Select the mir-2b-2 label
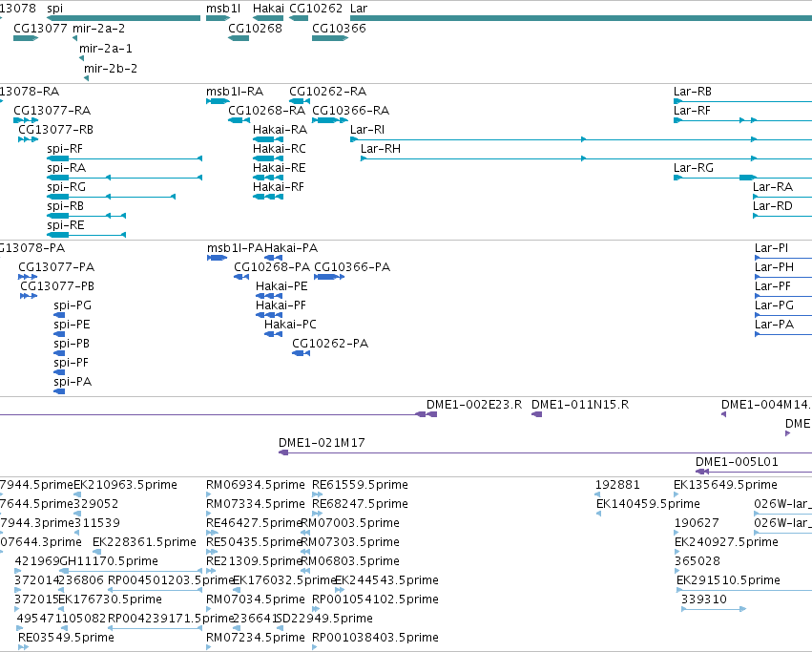The height and width of the screenshot is (652, 812). 111,69
